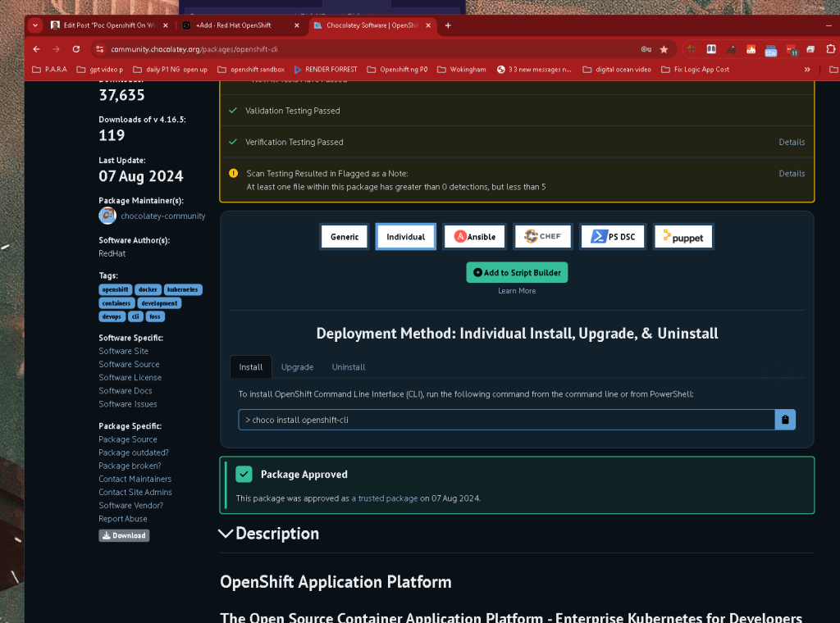The height and width of the screenshot is (623, 840).
Task: Open the Software Issues link
Action: click(127, 404)
